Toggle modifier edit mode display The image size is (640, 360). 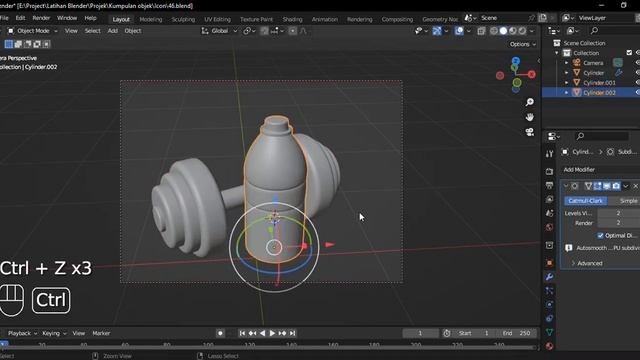[x=598, y=186]
